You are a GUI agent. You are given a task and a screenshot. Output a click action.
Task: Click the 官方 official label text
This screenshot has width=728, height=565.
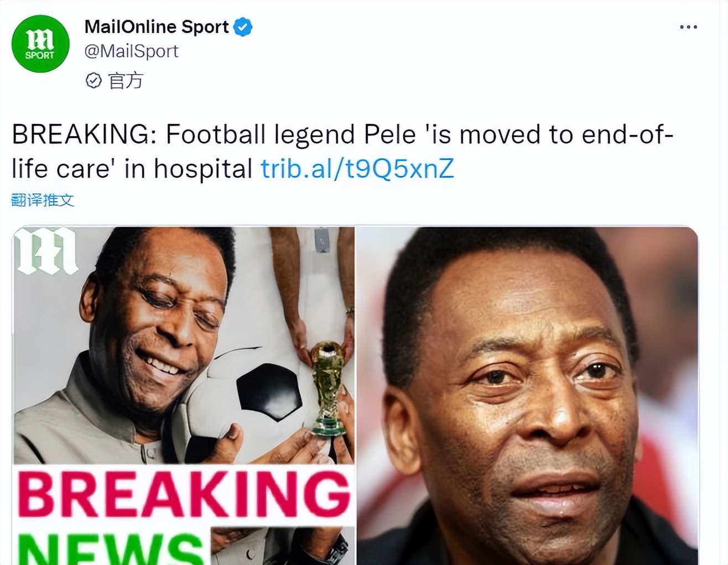126,81
